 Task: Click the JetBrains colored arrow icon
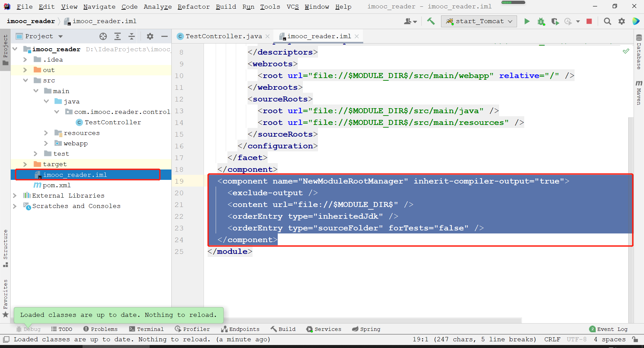point(636,21)
